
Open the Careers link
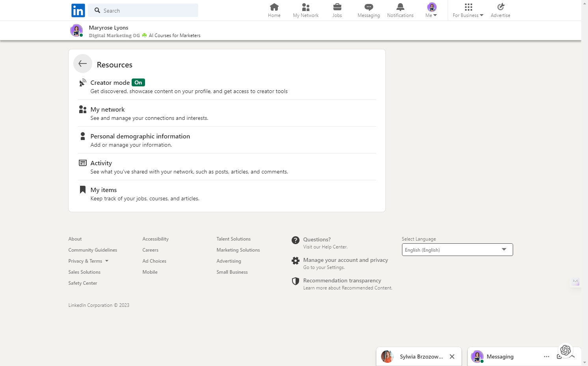(x=151, y=250)
